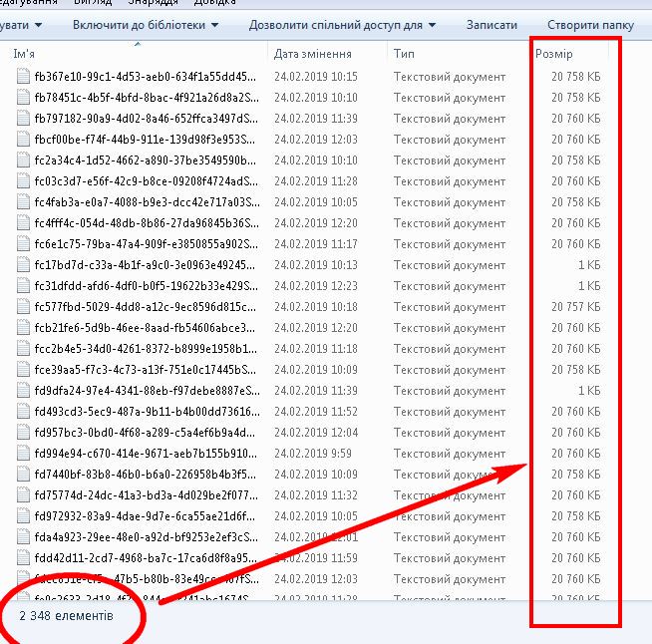The width and height of the screenshot is (652, 644).
Task: Open the Довідка menu
Action: click(x=214, y=3)
